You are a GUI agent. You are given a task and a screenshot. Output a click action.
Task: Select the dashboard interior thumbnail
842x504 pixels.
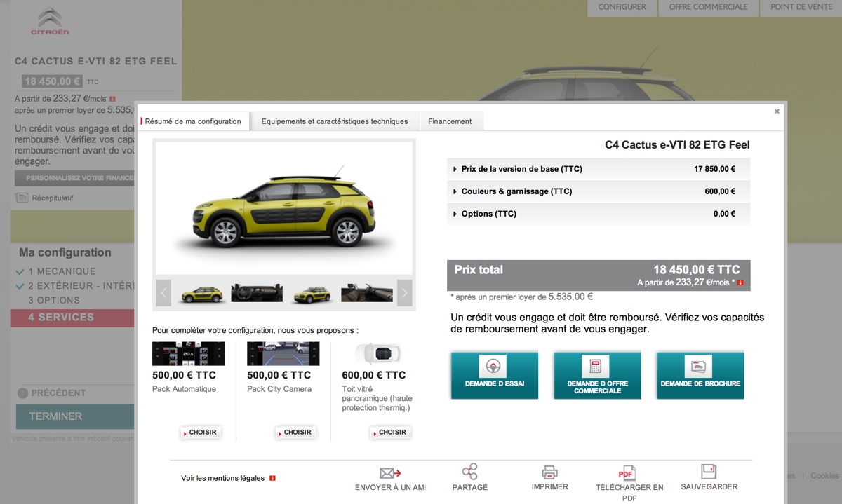pos(257,293)
